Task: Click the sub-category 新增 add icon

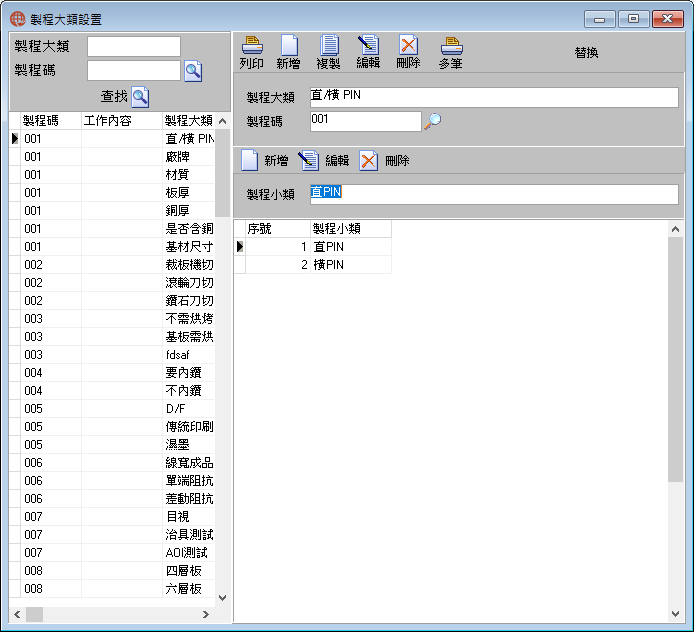Action: pyautogui.click(x=250, y=160)
